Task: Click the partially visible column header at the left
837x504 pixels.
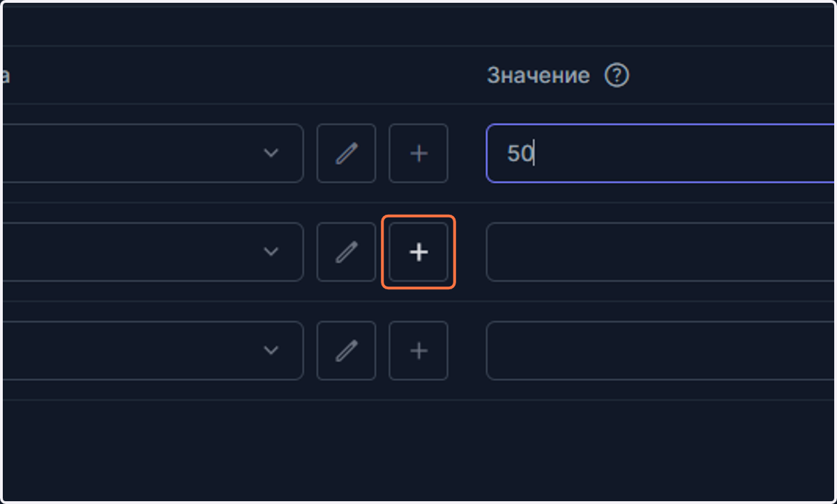Action: (x=6, y=75)
